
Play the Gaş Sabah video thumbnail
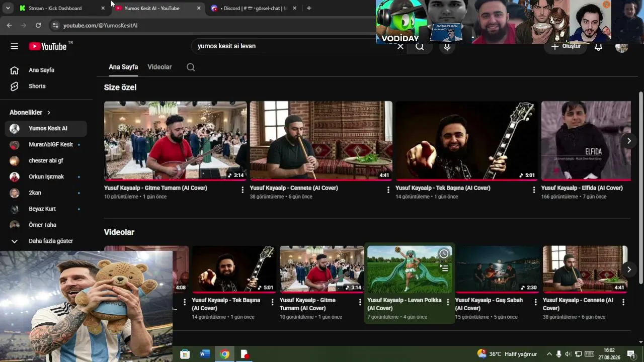coord(497,269)
